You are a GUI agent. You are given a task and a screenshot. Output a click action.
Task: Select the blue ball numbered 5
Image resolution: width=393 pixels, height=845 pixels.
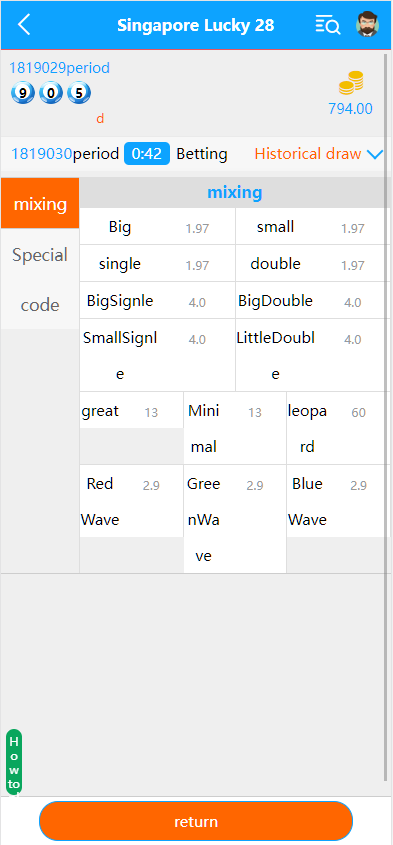tap(79, 94)
